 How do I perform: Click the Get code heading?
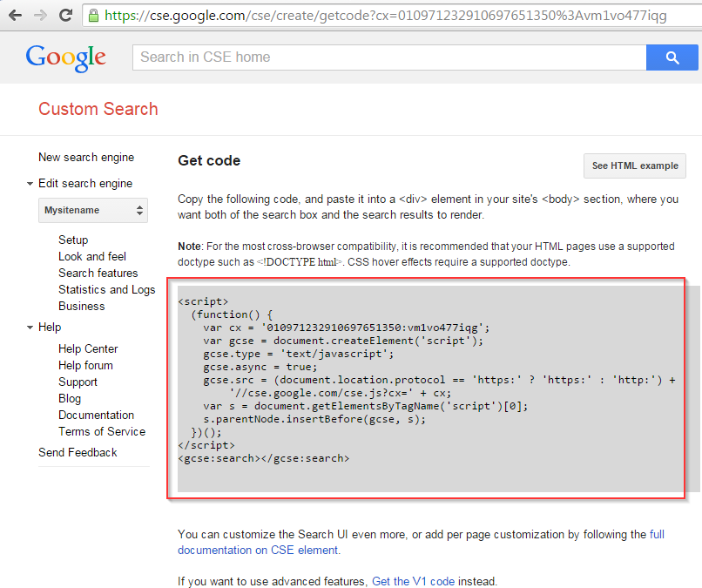(x=209, y=161)
